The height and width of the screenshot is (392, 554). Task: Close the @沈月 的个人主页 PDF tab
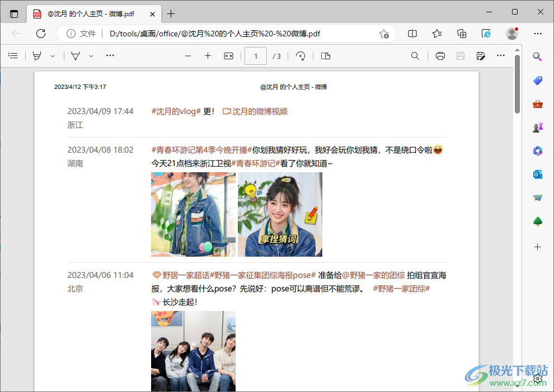tap(152, 14)
